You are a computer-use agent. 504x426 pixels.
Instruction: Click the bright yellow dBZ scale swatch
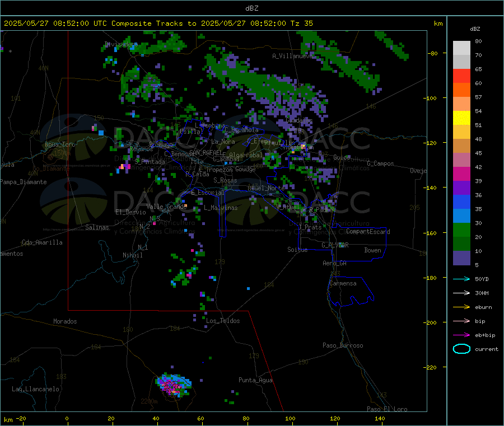point(461,118)
